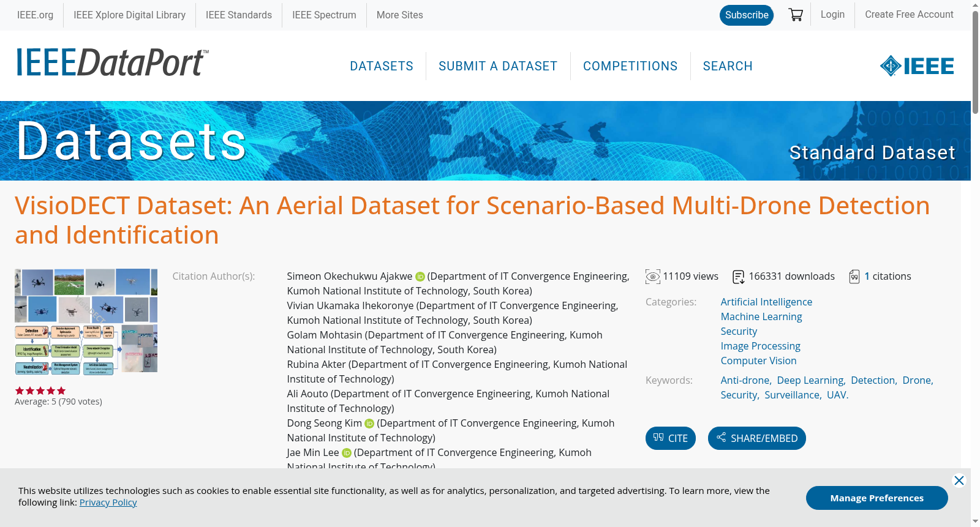
Task: Click author name Dong Seong Kim
Action: 325,424
